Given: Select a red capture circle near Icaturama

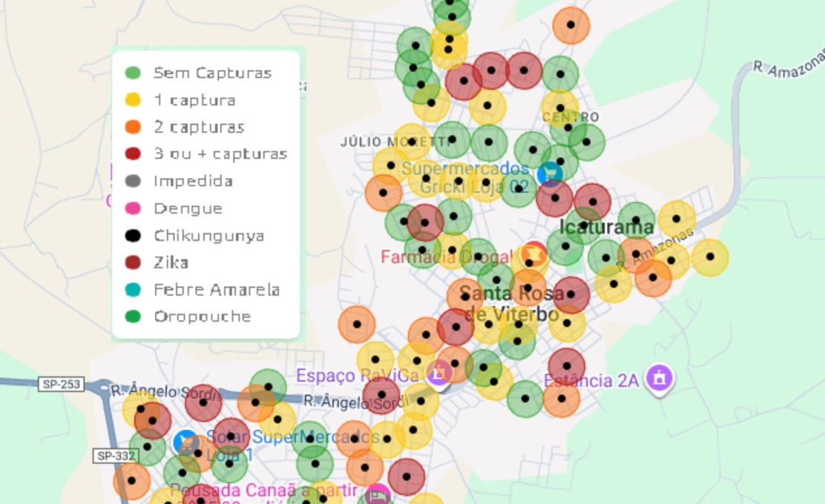Looking at the screenshot, I should pyautogui.click(x=594, y=202).
